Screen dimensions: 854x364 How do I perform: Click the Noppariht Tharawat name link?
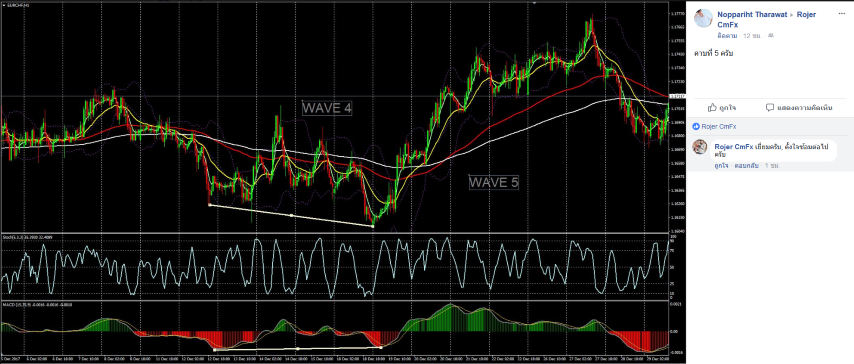[x=752, y=15]
